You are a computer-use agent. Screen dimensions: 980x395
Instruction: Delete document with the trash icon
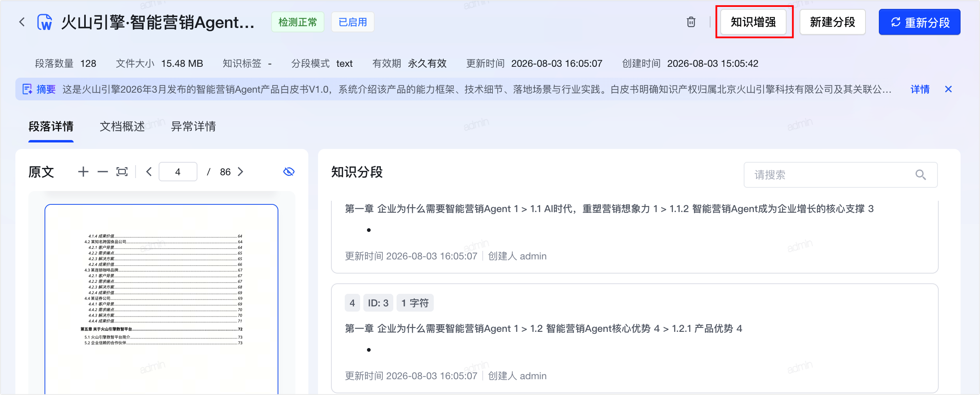coord(691,22)
